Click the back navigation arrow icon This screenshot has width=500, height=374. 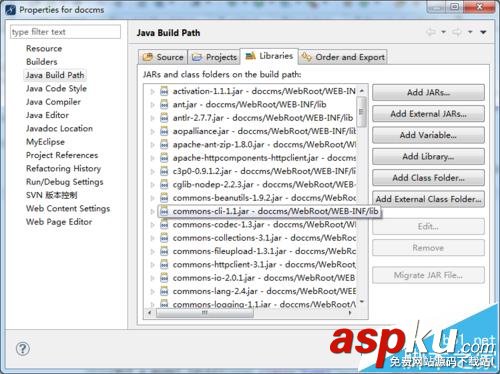coord(432,32)
